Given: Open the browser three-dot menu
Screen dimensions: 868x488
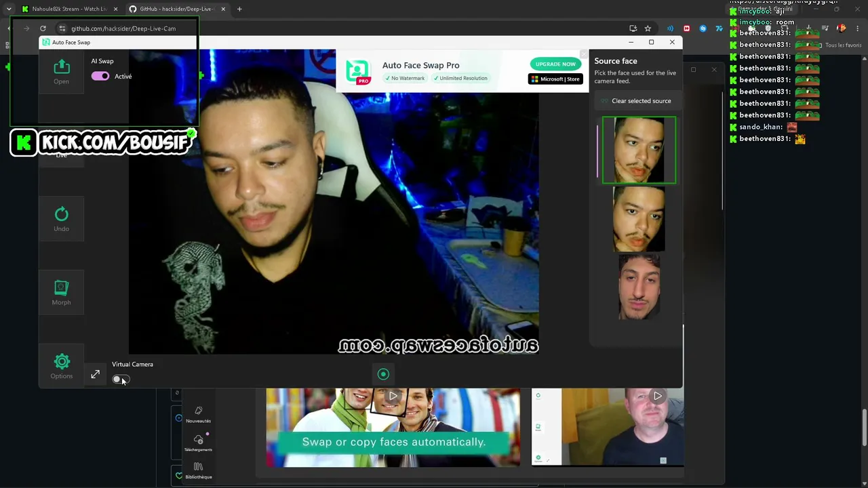Looking at the screenshot, I should [858, 28].
